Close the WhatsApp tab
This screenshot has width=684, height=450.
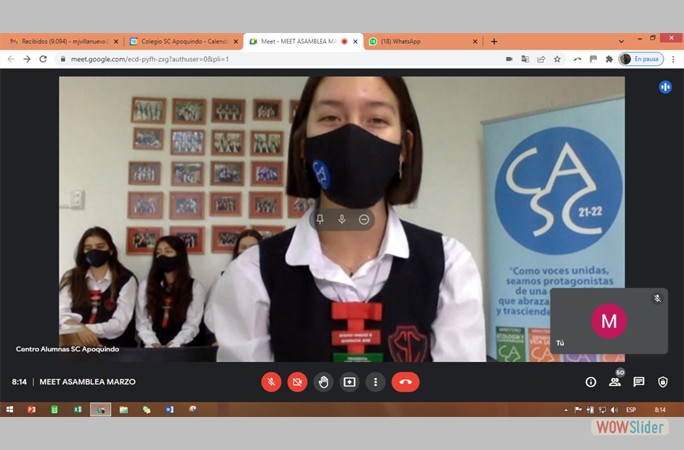coord(475,41)
